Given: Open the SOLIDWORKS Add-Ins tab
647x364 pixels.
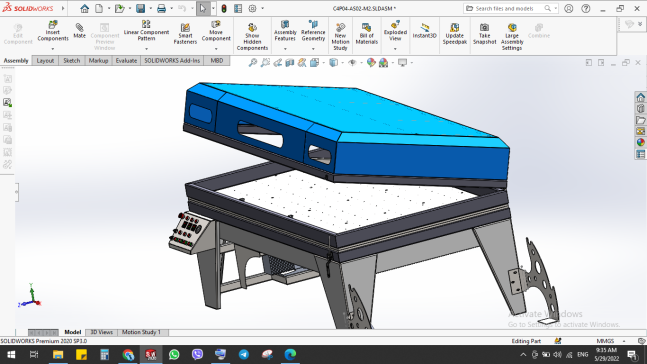Looking at the screenshot, I should 172,61.
